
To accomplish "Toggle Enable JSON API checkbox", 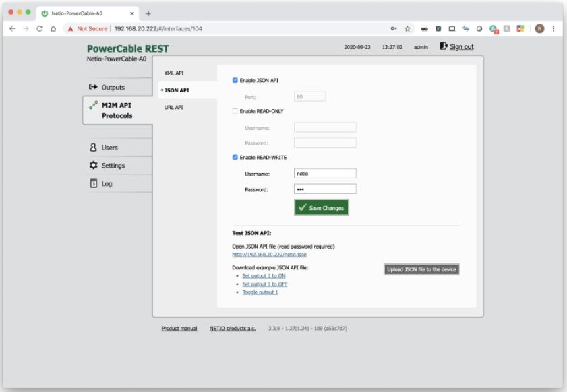I will coord(235,80).
